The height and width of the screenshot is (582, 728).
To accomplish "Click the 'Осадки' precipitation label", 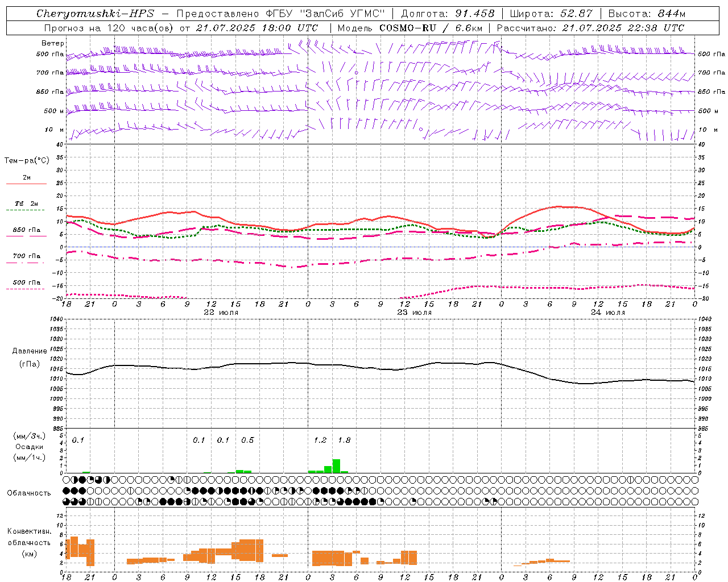I will pyautogui.click(x=30, y=447).
